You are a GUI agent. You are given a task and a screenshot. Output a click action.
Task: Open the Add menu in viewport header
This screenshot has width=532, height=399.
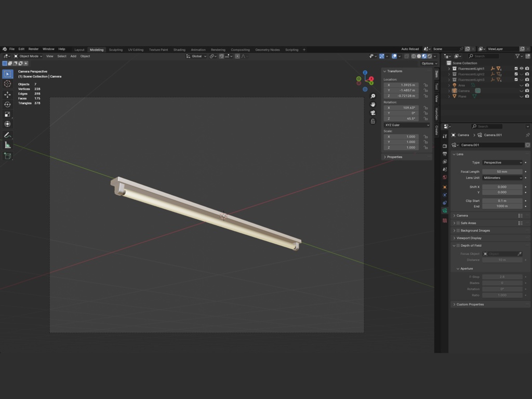(x=73, y=56)
